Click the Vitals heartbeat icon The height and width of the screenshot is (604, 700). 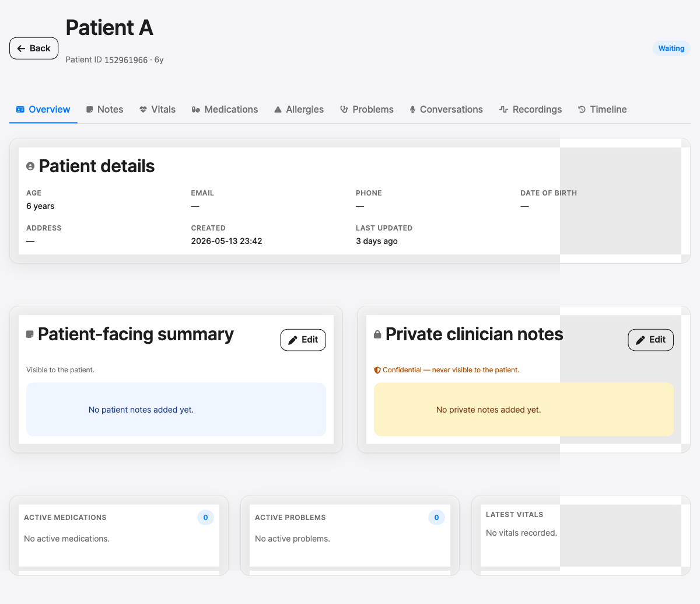coord(143,109)
